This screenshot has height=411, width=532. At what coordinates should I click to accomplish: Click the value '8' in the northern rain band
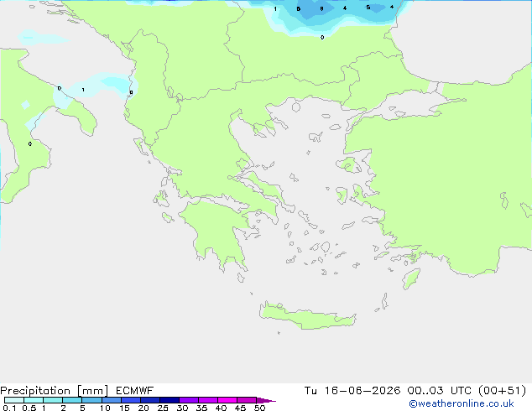point(321,9)
